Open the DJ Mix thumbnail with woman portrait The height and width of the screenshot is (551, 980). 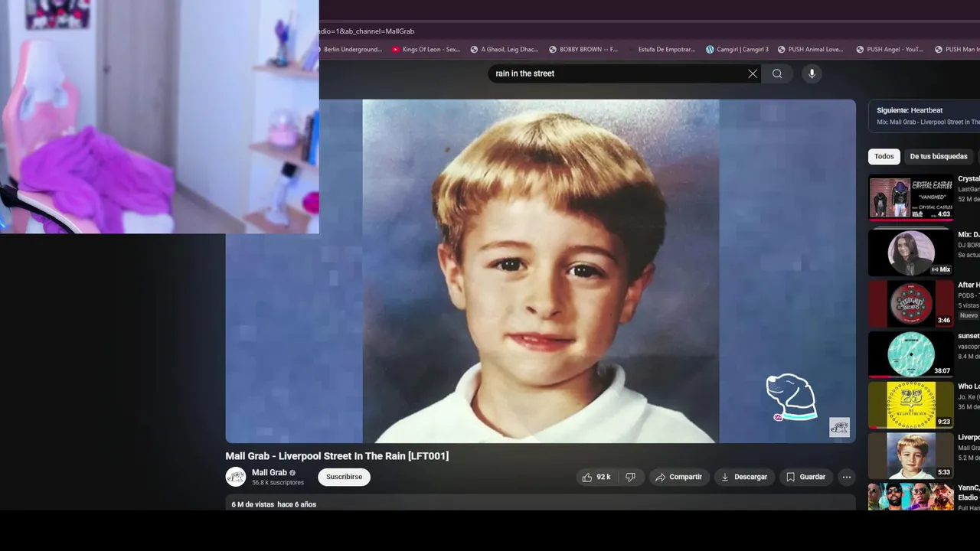(910, 252)
